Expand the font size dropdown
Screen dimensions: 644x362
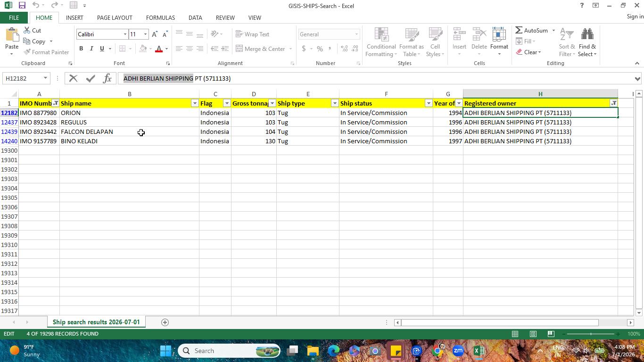click(145, 34)
